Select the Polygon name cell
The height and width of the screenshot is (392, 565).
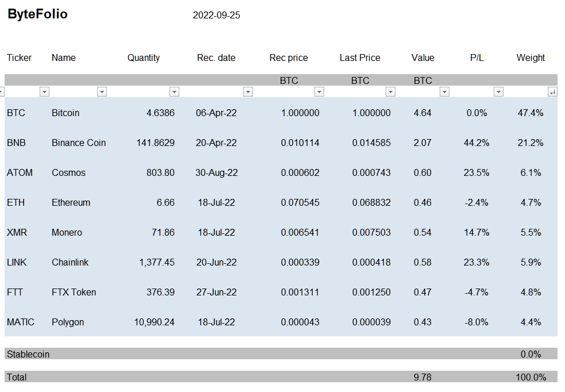coord(68,322)
